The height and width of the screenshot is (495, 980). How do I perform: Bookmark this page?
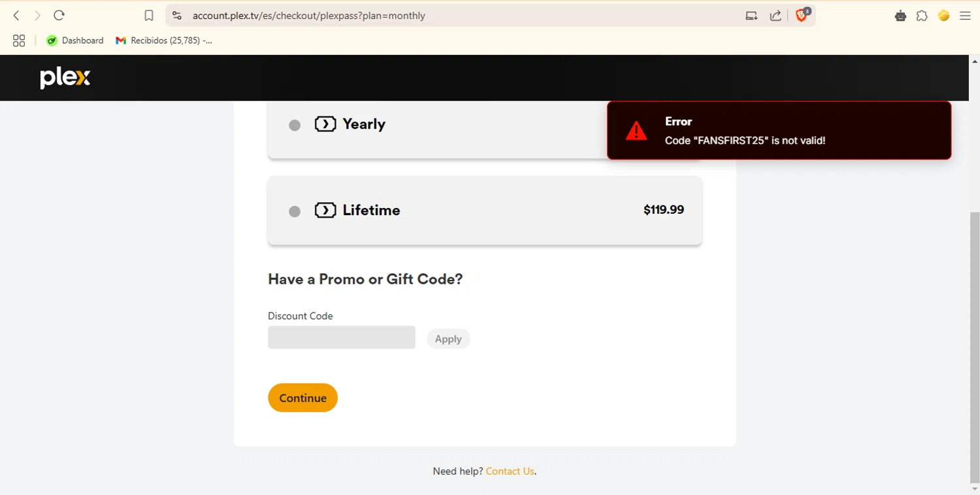pyautogui.click(x=149, y=16)
